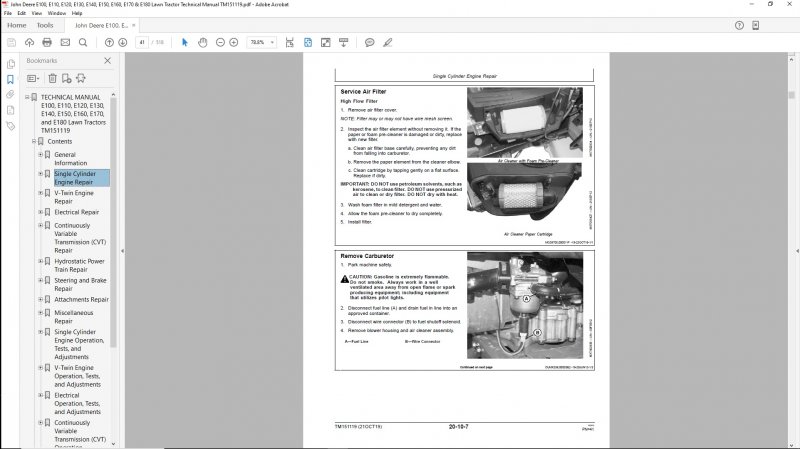This screenshot has width=800, height=449.
Task: Select the Electrical Repair bookmark
Action: click(77, 212)
